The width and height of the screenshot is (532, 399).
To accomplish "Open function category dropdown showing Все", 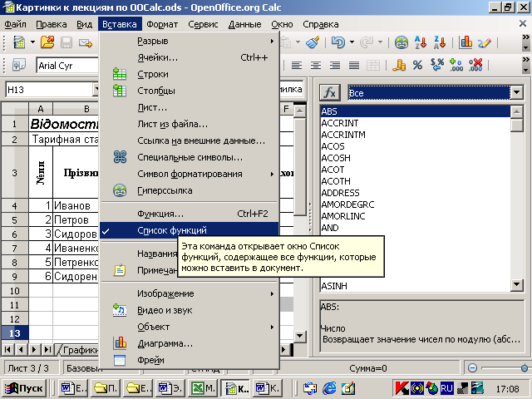I will pos(517,92).
